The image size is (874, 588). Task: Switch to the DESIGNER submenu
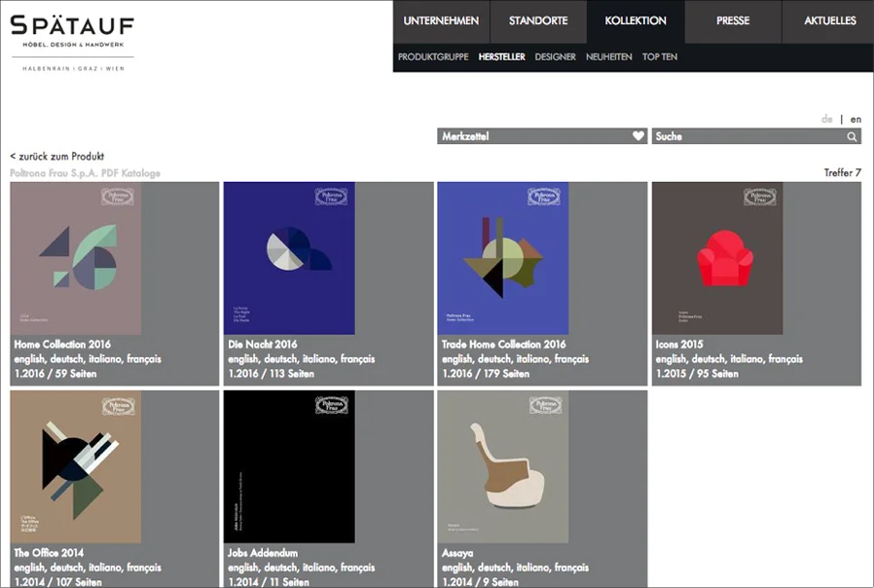(x=555, y=56)
